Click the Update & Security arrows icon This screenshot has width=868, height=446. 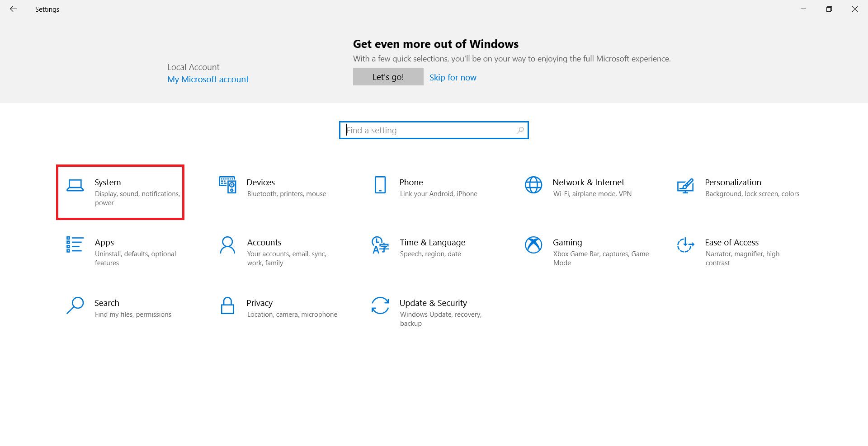380,305
